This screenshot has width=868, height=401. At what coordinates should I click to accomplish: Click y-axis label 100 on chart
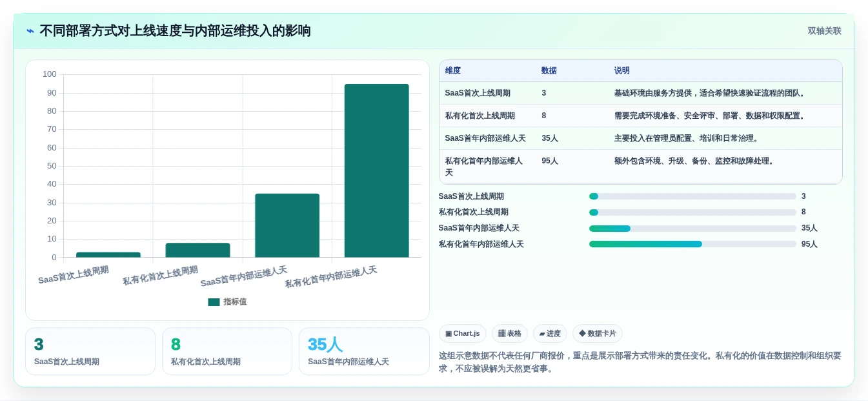50,74
